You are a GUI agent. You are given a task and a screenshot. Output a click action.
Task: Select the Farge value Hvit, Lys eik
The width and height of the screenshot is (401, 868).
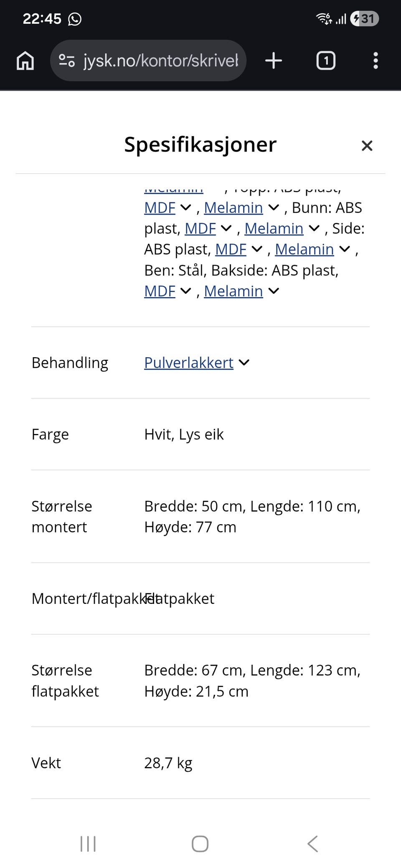[x=184, y=434]
